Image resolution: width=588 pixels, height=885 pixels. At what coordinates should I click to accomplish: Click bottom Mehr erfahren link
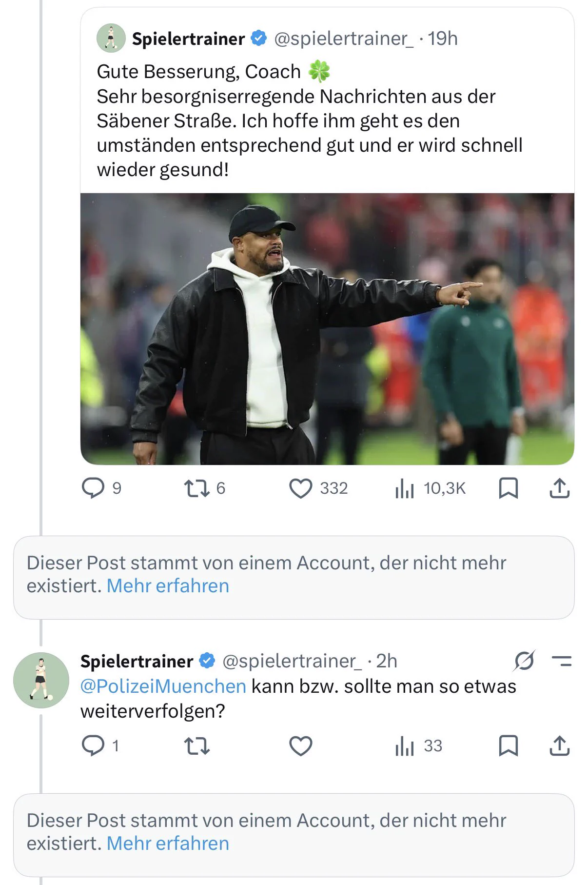point(168,844)
